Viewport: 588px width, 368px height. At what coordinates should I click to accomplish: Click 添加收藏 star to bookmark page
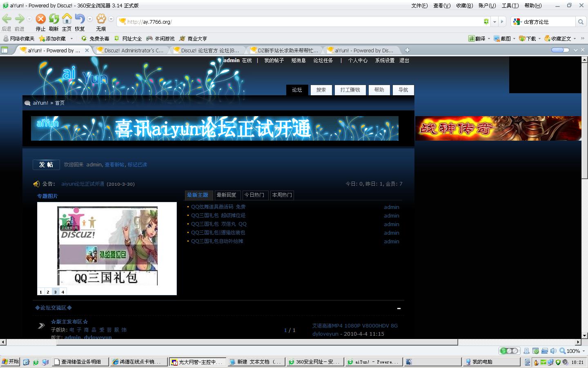pos(52,38)
